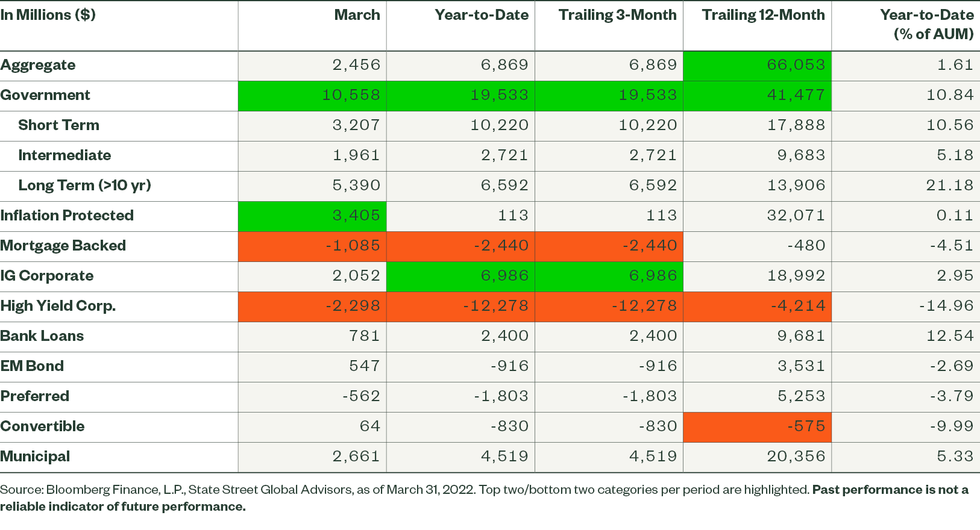Screen dimensions: 980x530
Task: Click the orange Convertible -575 cell
Action: pos(805,426)
